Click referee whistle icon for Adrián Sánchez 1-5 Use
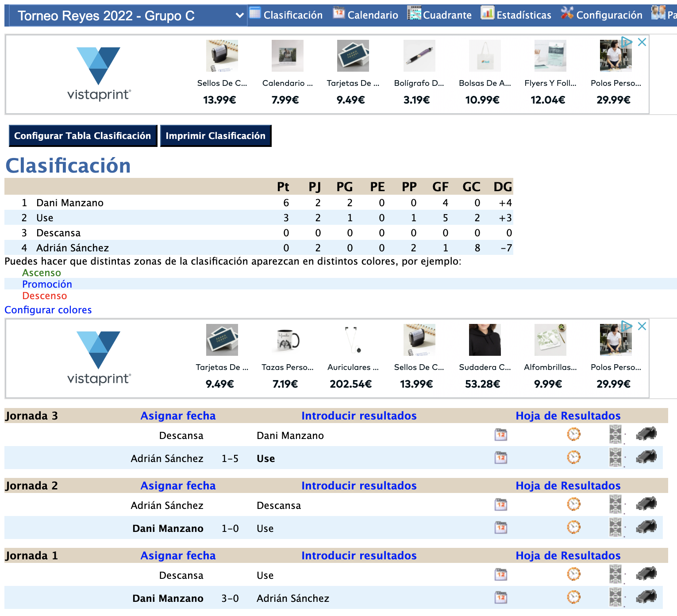Viewport: 677px width, 616px height. (x=646, y=457)
